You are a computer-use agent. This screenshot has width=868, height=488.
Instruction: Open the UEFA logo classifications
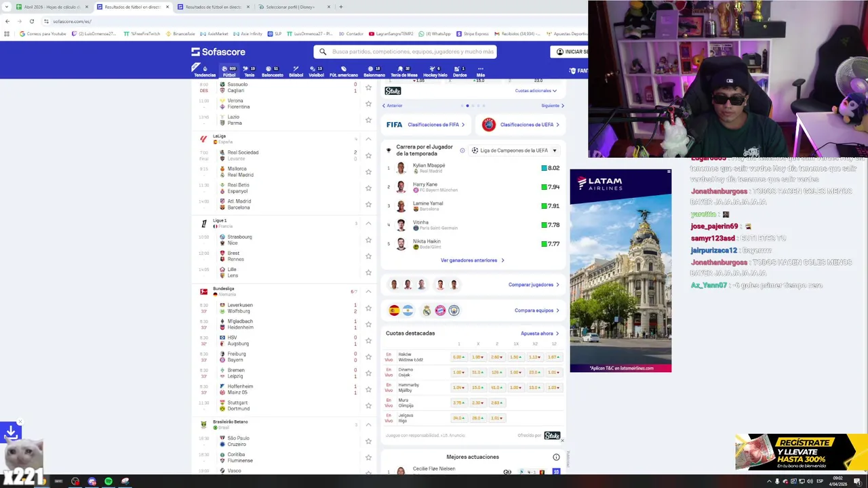pos(489,125)
